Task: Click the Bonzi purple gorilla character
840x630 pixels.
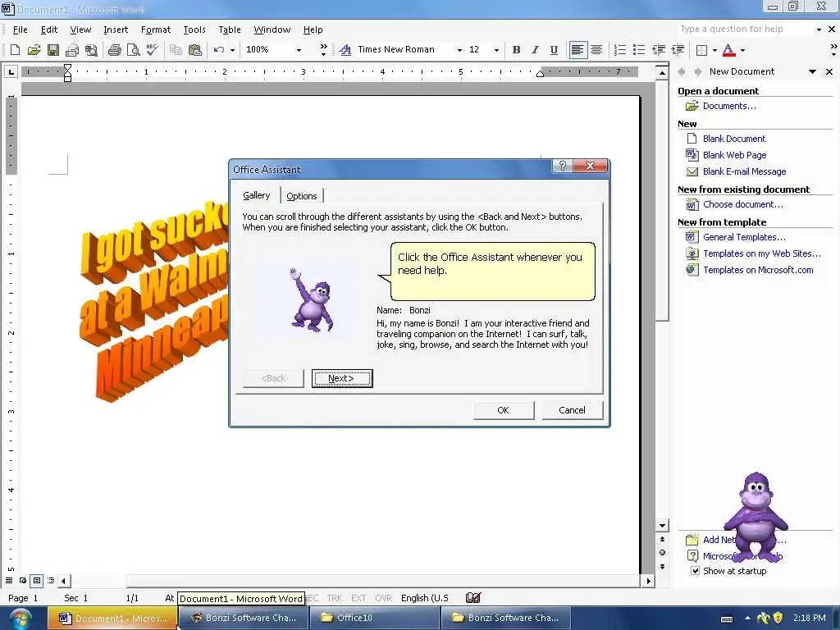Action: 756,517
